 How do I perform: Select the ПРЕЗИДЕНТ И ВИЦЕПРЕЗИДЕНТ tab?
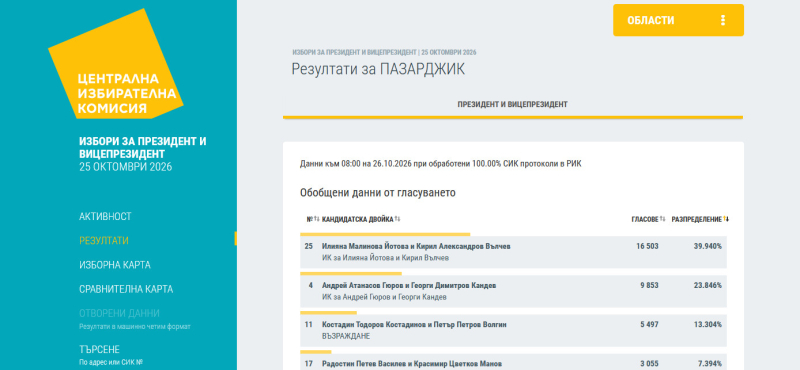point(512,105)
